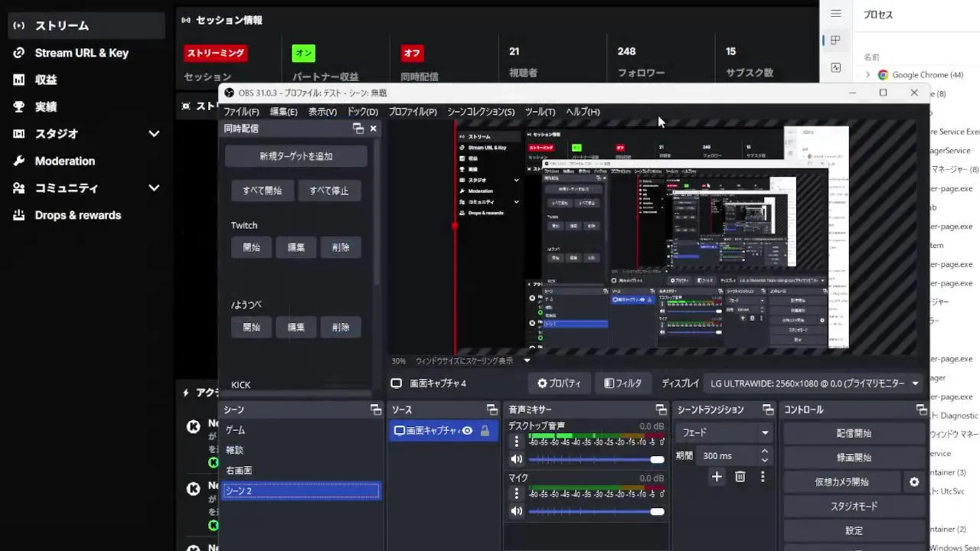Open プロファイル(P) menu in OBS
Viewport: 980px width, 551px height.
tap(413, 112)
